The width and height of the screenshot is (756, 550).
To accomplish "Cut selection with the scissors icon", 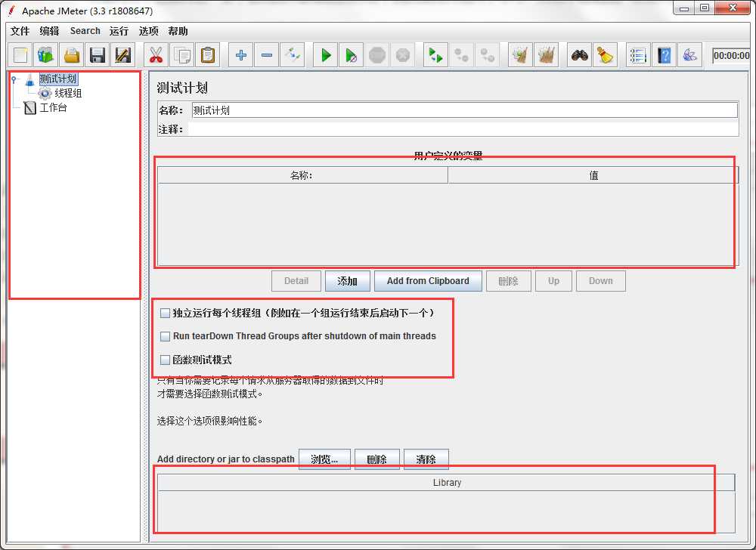I will (156, 55).
